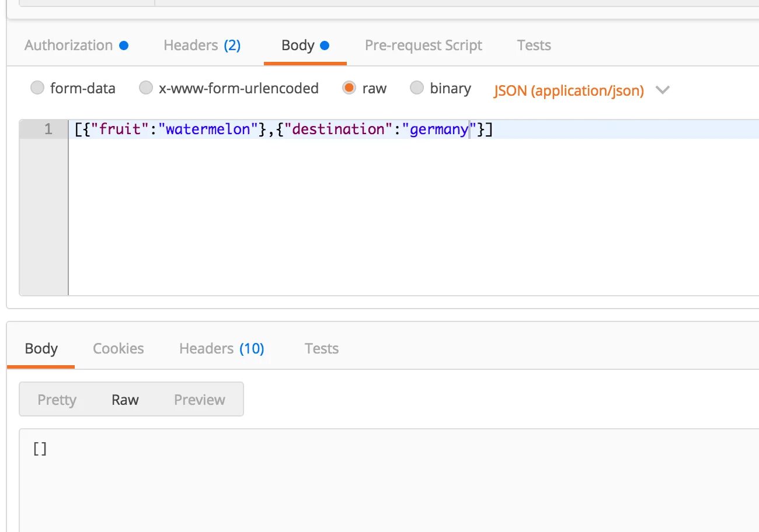Go to the request Tests tab
The image size is (759, 532).
tap(534, 45)
